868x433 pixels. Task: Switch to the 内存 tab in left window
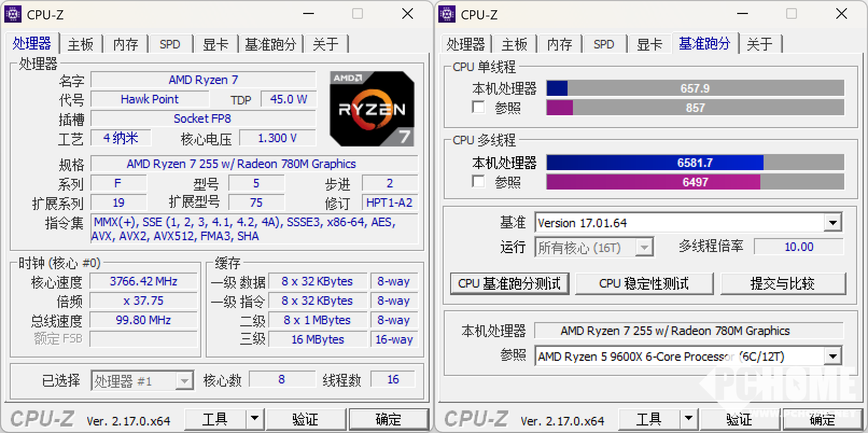125,44
